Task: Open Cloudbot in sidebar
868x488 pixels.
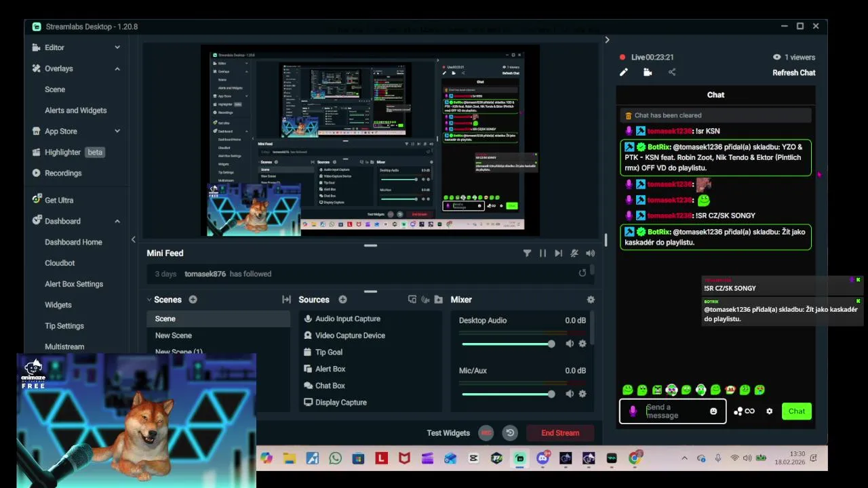Action: [60, 263]
